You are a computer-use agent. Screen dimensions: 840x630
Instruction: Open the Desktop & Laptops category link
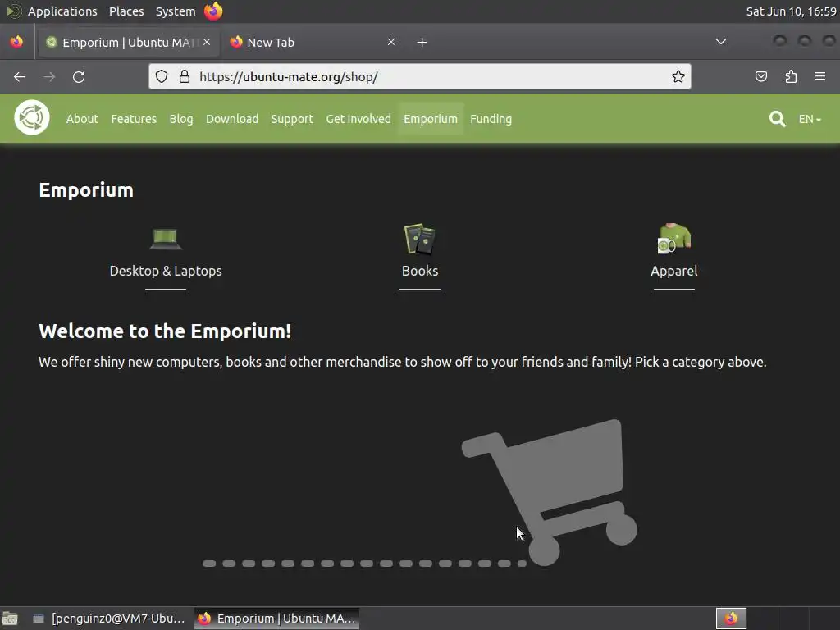166,271
